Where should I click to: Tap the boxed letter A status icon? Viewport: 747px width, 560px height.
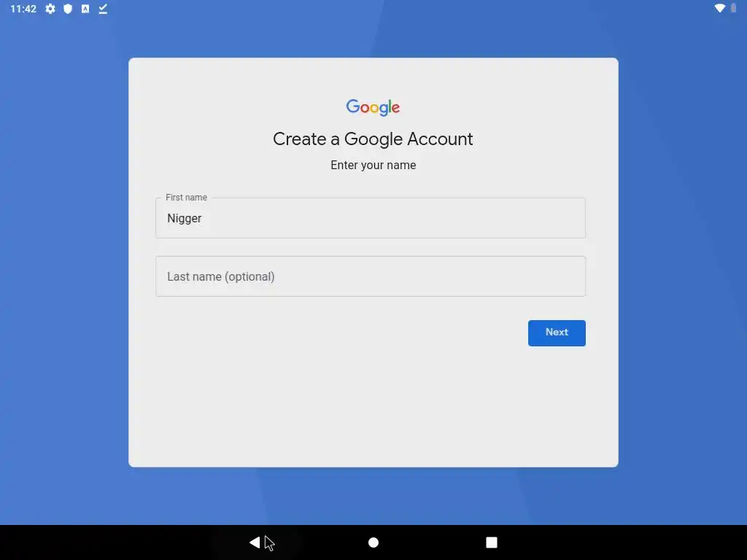point(85,9)
